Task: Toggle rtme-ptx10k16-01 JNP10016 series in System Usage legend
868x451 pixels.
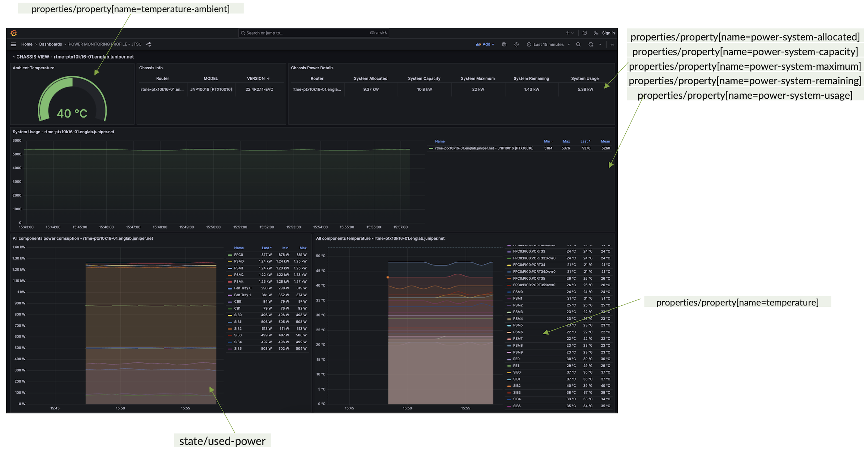Action: [484, 149]
